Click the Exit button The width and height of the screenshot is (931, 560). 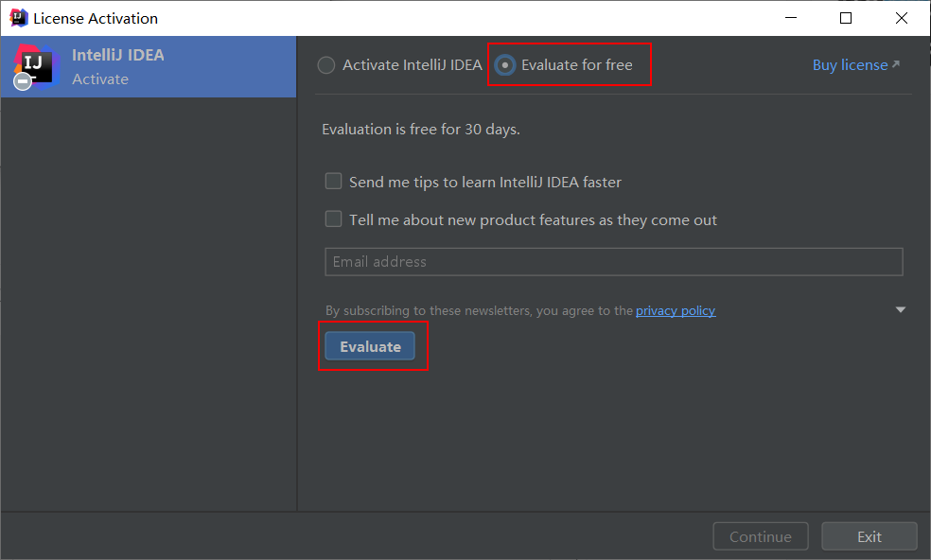870,537
